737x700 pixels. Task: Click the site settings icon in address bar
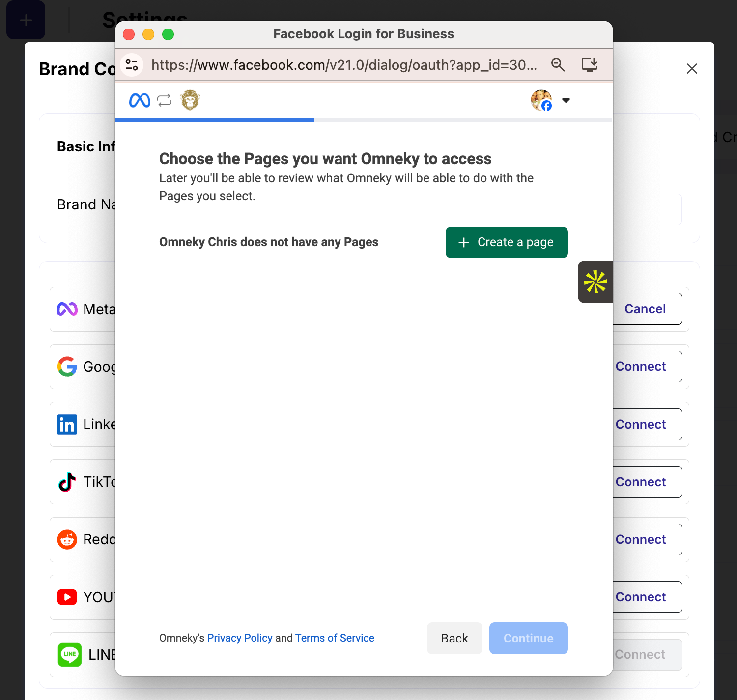coord(132,65)
